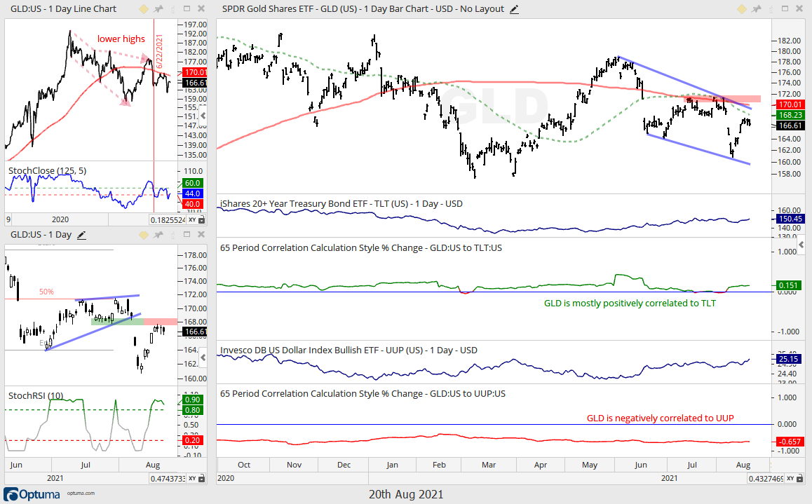The width and height of the screenshot is (812, 504).
Task: Click the 0.1825524 scale field in Line Chart panel
Action: click(x=168, y=220)
